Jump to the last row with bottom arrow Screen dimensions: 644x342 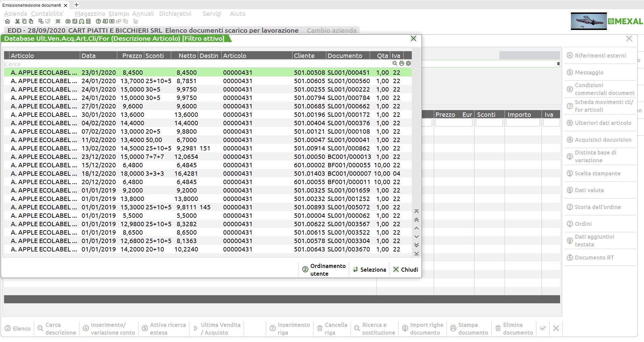click(417, 253)
